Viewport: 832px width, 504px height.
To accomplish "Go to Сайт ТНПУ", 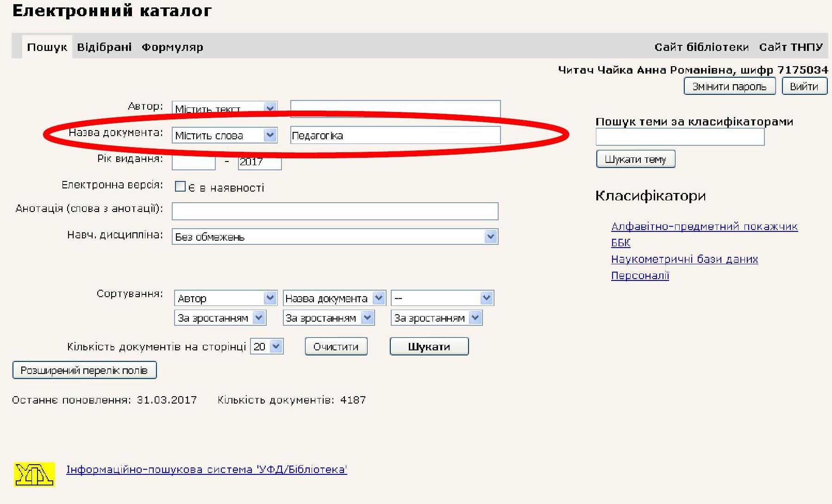I will click(x=791, y=47).
